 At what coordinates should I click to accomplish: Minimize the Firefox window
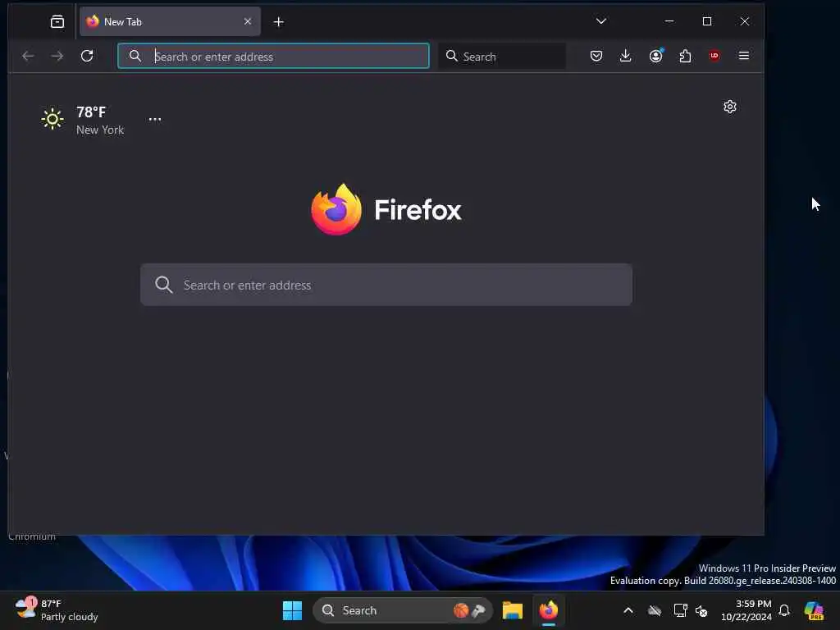coord(669,21)
